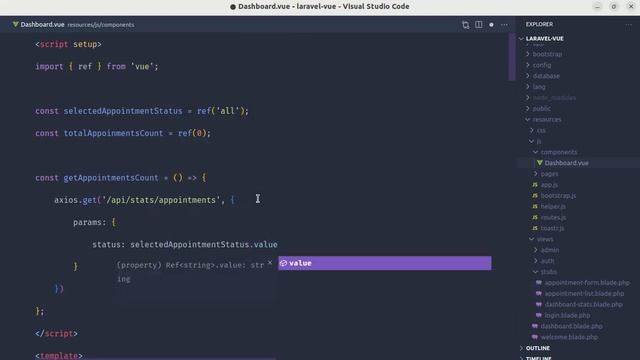Open the editor More Actions ellipsis
The height and width of the screenshot is (360, 640).
pyautogui.click(x=504, y=25)
